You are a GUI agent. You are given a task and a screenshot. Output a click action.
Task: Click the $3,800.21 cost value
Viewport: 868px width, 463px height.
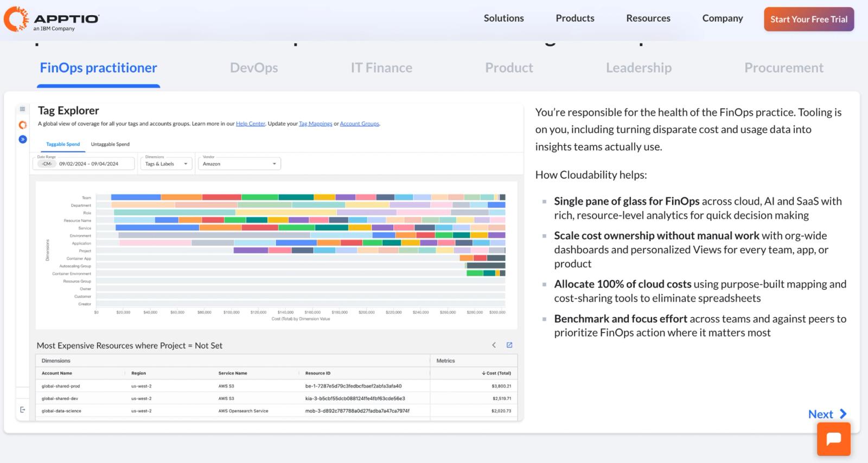point(501,386)
